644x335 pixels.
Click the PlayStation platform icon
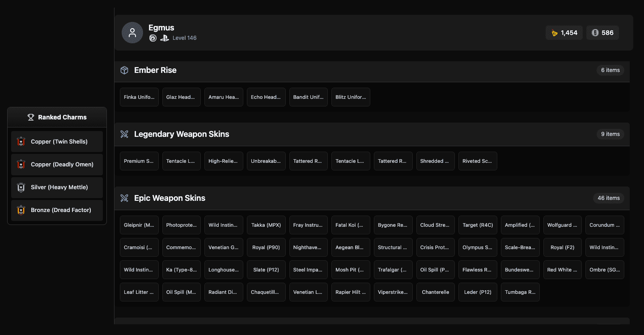tap(165, 38)
